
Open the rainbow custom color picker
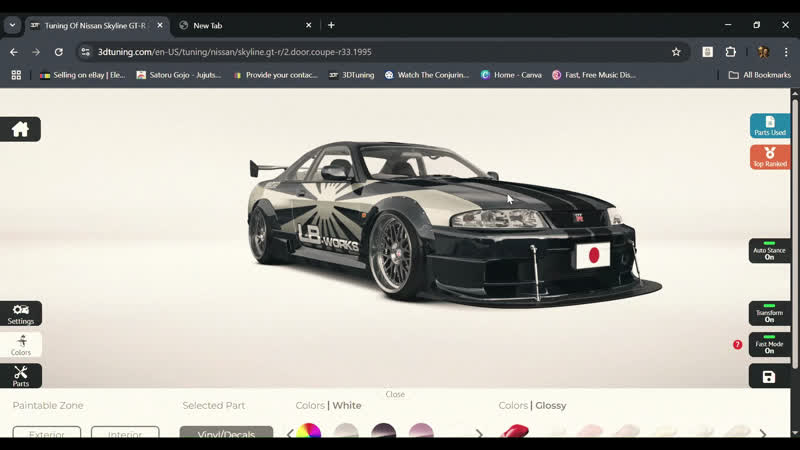pos(309,431)
